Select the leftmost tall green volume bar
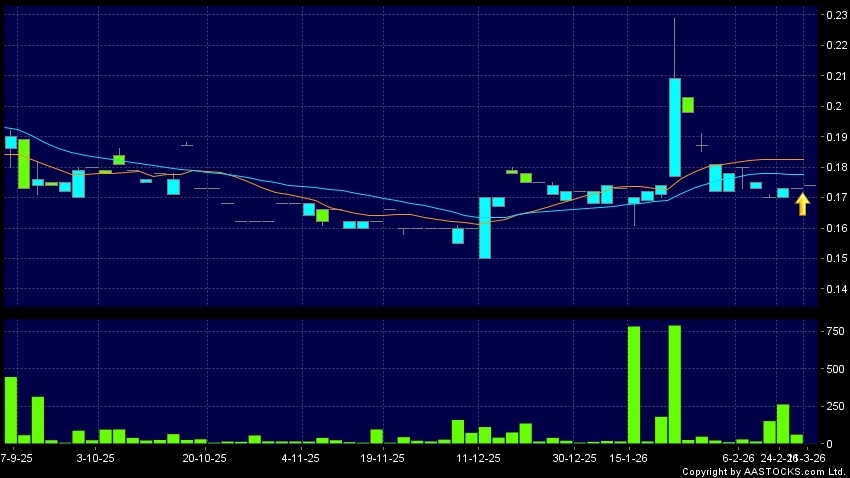The height and width of the screenshot is (478, 850). coord(11,409)
